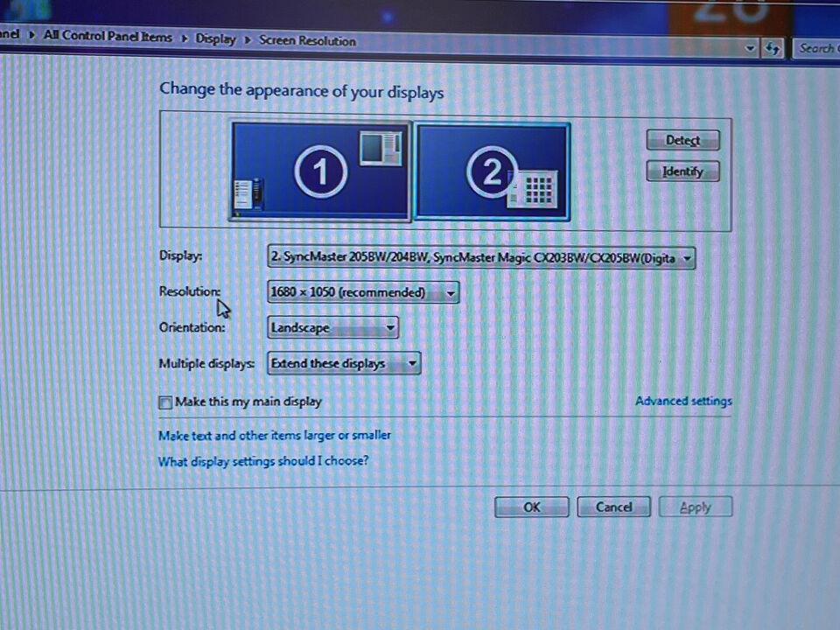This screenshot has width=840, height=630.
Task: Go to 'All Control Panel Items' in breadcrumb
Action: (108, 37)
